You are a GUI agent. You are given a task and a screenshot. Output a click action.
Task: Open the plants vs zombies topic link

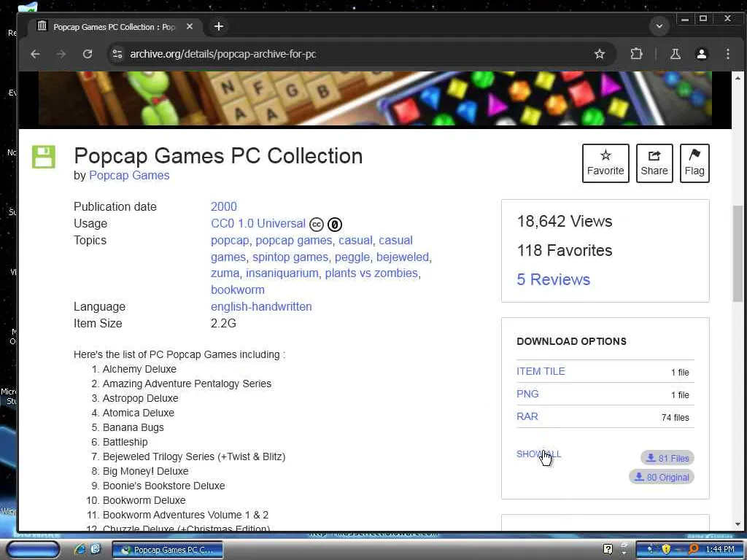point(371,273)
